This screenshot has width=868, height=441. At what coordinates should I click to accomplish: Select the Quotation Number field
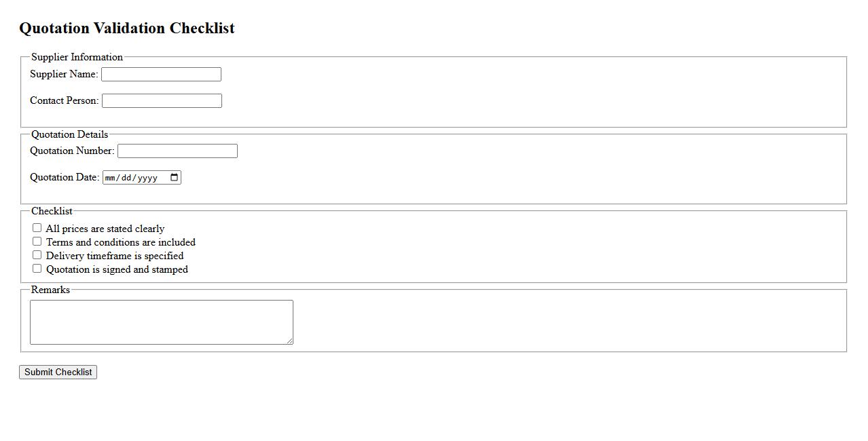click(x=177, y=151)
